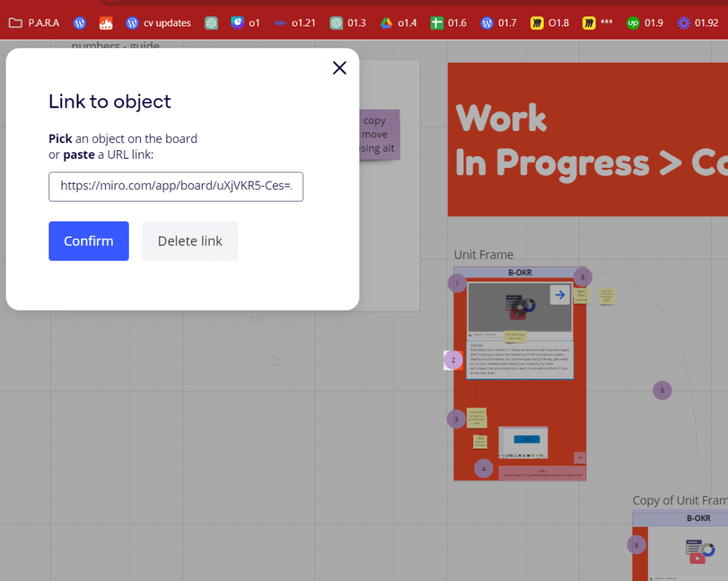The width and height of the screenshot is (728, 581).
Task: Select the Work In Progress red banner
Action: tap(587, 140)
